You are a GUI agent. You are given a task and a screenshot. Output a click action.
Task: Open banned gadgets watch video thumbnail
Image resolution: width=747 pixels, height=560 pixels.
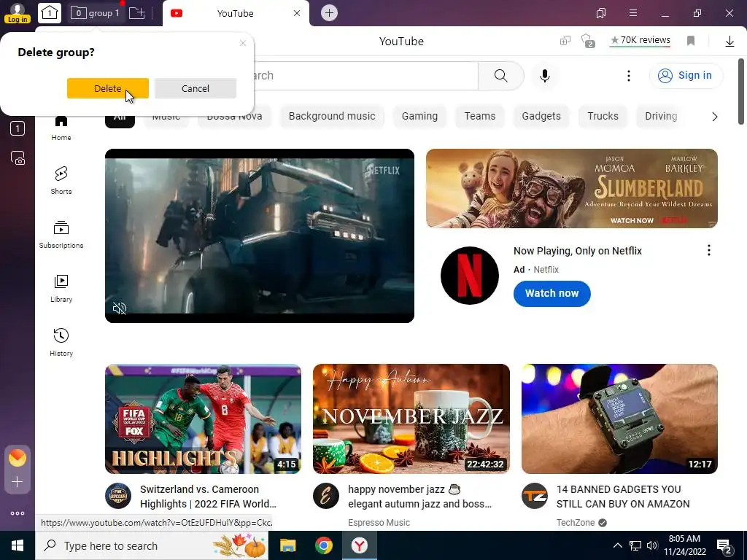click(619, 419)
